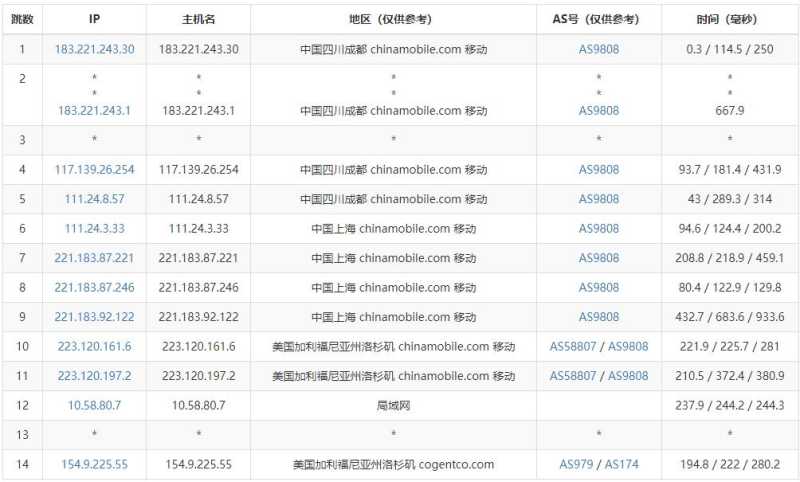Screen dimensions: 800x482
Task: Select the 跳数 column header
Action: point(22,19)
